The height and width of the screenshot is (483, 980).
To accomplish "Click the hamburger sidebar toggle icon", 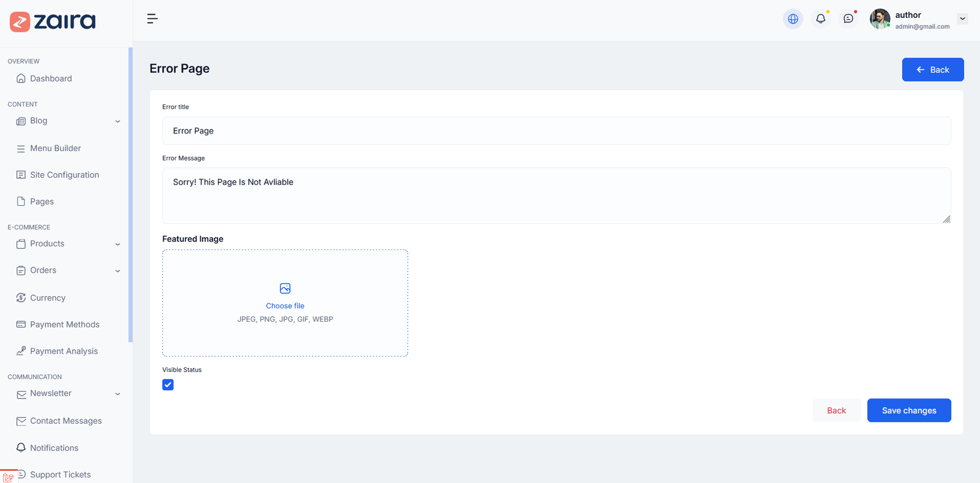I will tap(153, 19).
